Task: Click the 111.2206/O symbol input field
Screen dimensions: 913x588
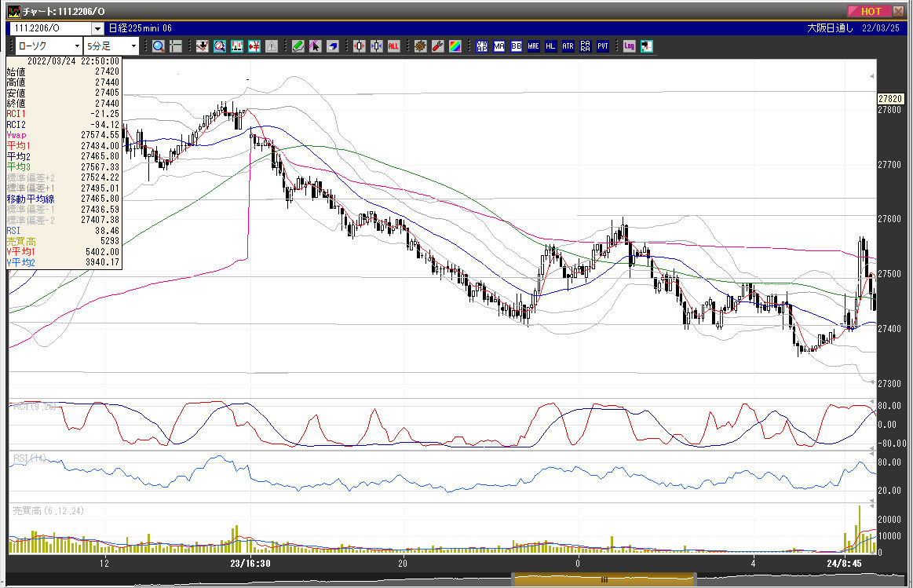Action: 51,28
